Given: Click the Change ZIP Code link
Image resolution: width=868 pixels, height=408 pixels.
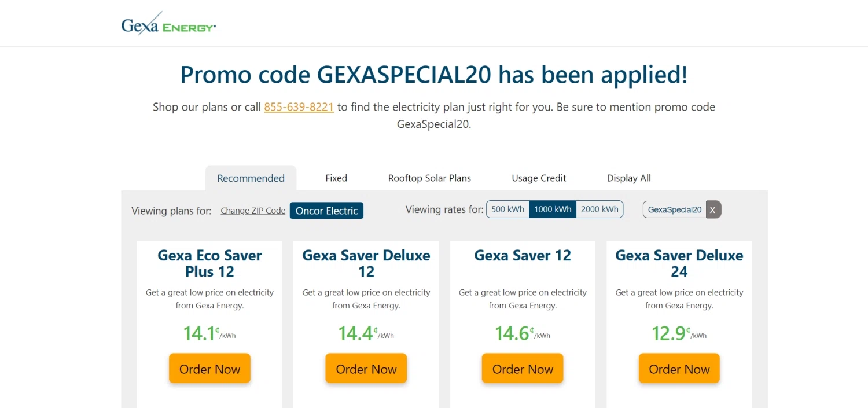Looking at the screenshot, I should [253, 211].
